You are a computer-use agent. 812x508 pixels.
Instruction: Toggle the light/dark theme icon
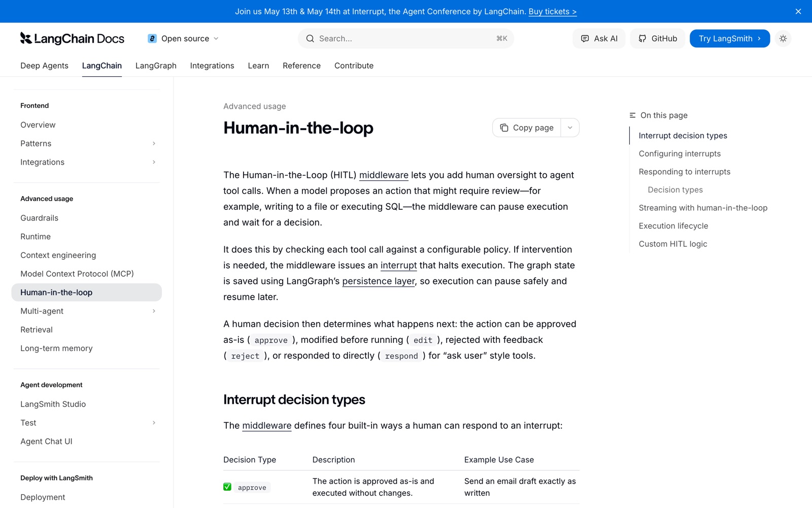tap(783, 39)
